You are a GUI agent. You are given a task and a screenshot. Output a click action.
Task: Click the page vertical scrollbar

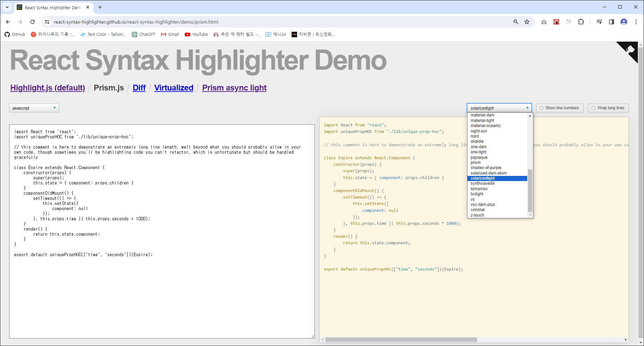[x=641, y=192]
